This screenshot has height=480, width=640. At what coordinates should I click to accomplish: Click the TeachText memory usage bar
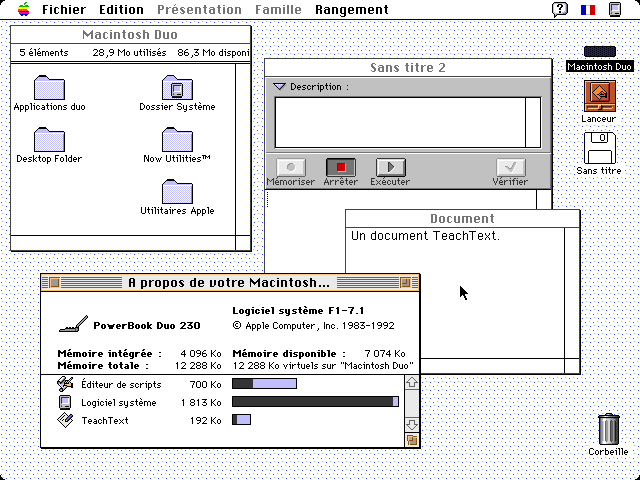(x=241, y=420)
